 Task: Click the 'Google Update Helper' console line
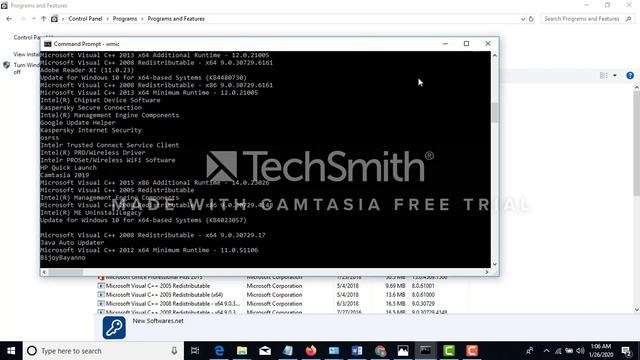(78, 123)
